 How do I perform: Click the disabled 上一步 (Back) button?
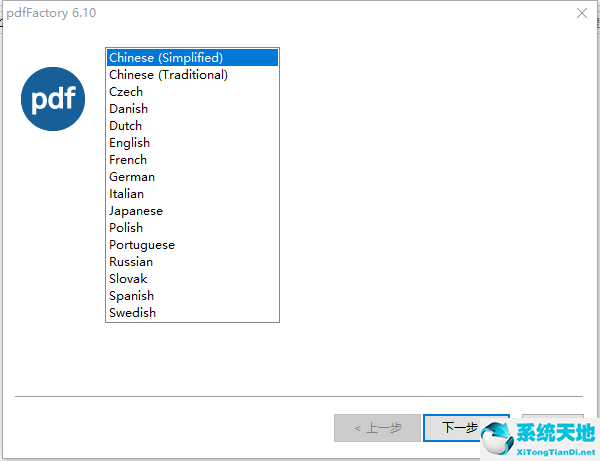point(377,428)
